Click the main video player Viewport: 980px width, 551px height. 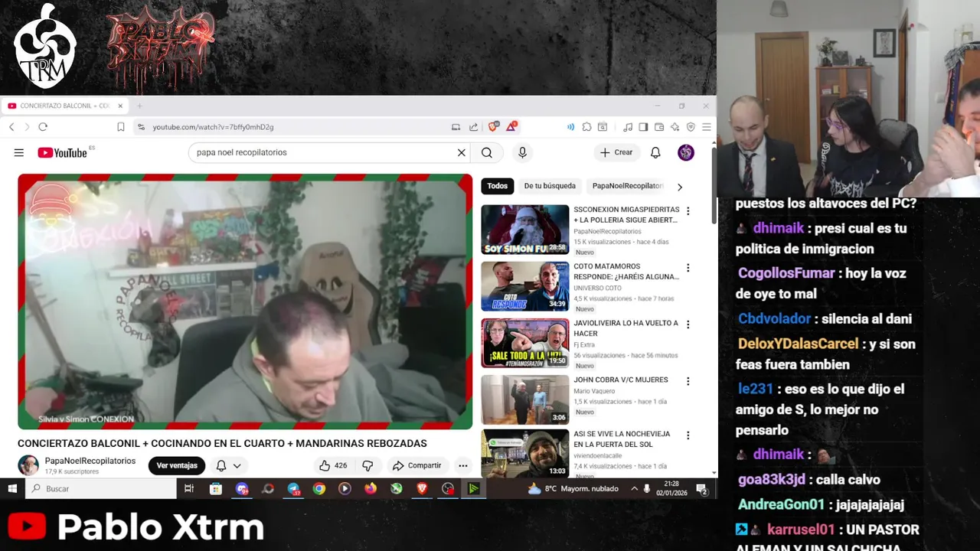coord(245,302)
